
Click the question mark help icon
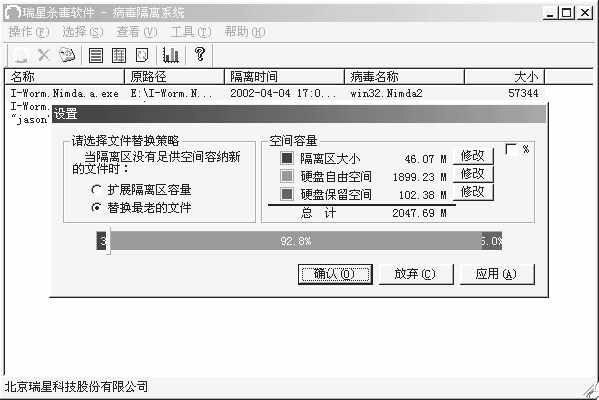coord(200,54)
